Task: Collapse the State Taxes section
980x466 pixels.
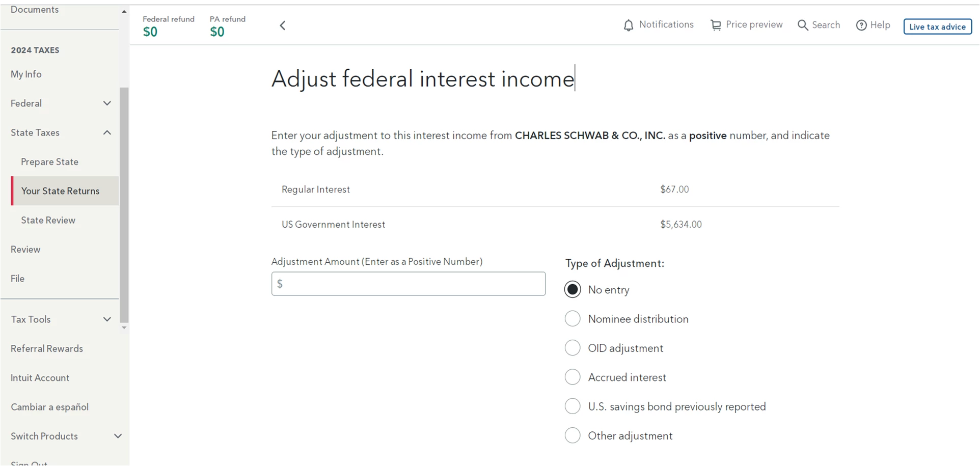Action: point(107,132)
